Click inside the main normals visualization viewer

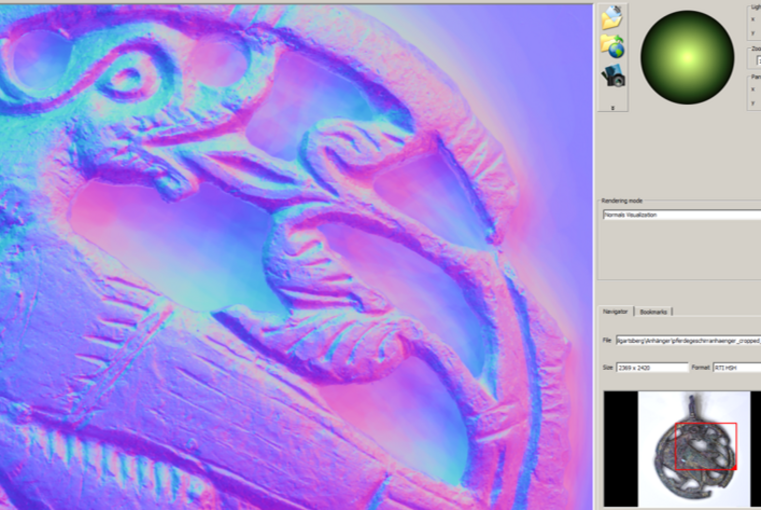pyautogui.click(x=296, y=257)
